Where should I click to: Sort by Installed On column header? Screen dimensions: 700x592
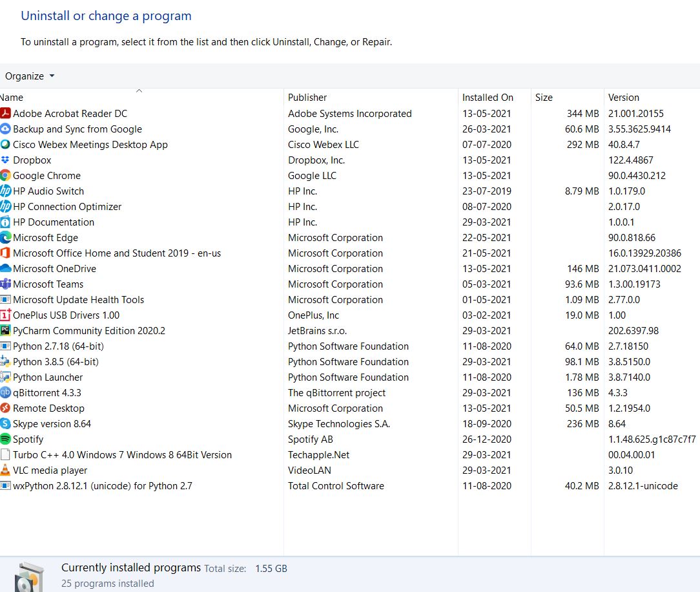tap(488, 98)
